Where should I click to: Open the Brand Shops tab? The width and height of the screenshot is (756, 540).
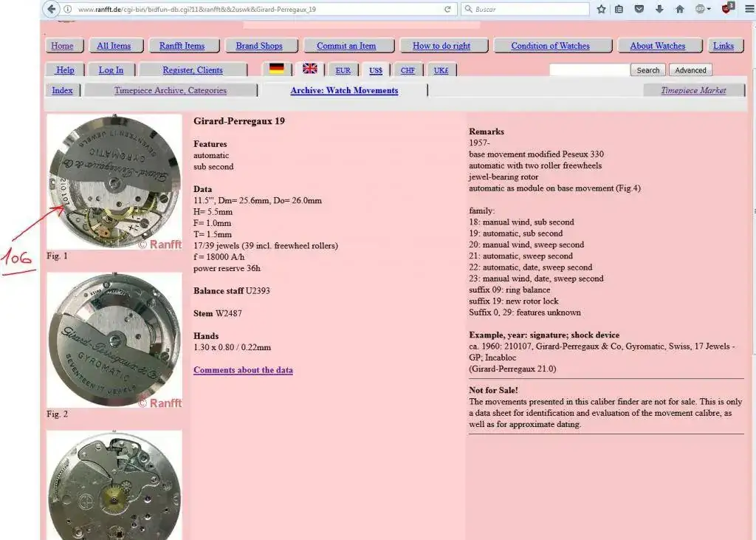pos(259,46)
